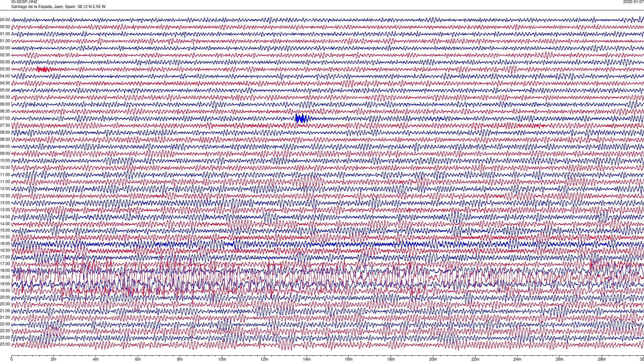Select the 03:30 trace time label
644x362 pixels.
pos(5,69)
